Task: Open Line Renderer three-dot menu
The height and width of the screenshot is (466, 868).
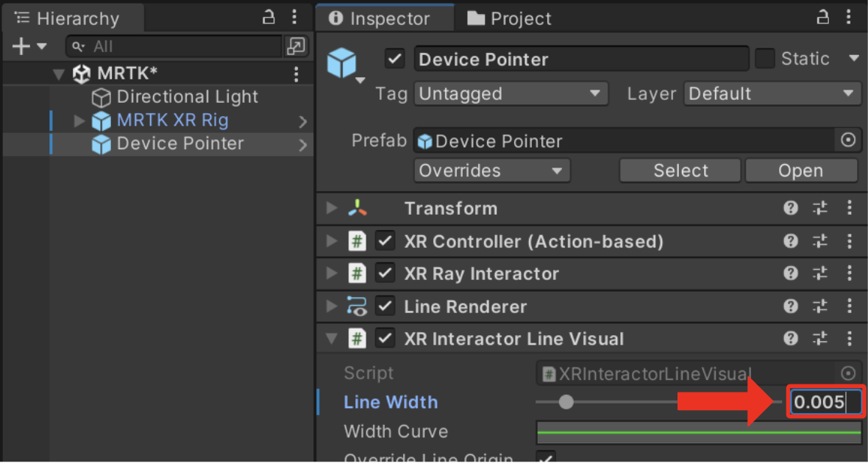Action: [x=850, y=306]
